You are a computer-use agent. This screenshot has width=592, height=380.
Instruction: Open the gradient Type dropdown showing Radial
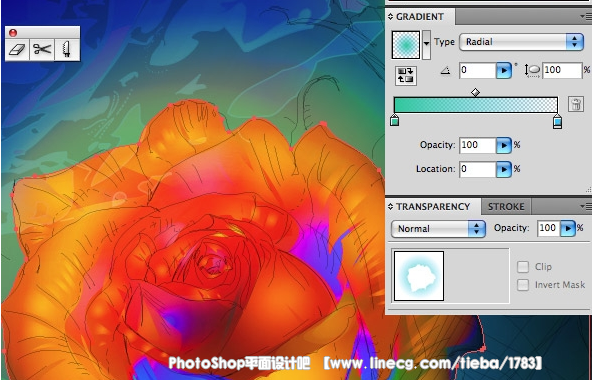point(521,42)
